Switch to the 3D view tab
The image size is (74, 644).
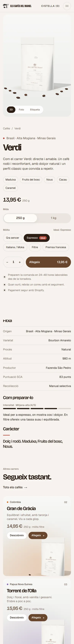click(x=11, y=109)
